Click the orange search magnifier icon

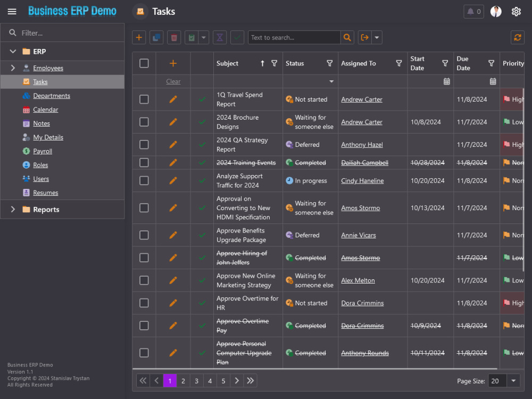pyautogui.click(x=347, y=37)
